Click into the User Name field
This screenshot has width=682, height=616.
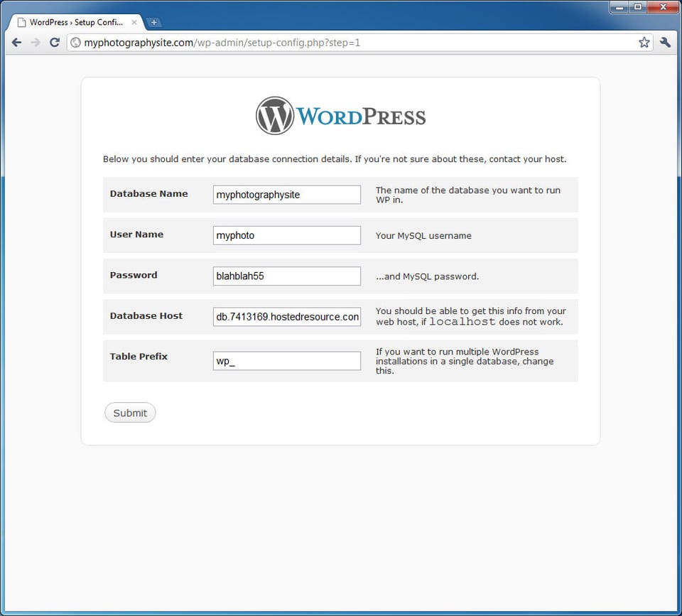tap(286, 235)
